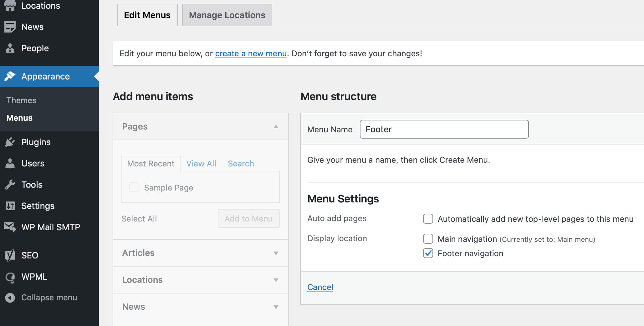
Task: Click the Menu Name input field
Action: 444,129
